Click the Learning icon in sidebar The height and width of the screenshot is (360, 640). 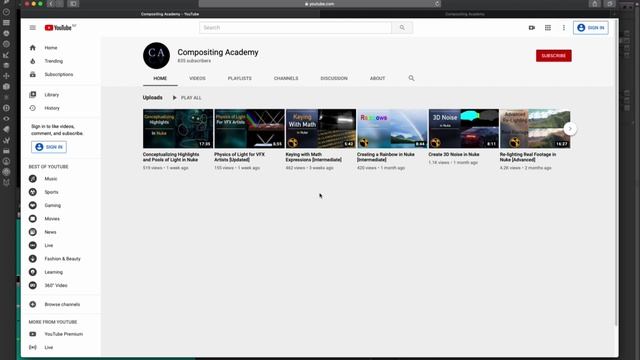(33, 272)
